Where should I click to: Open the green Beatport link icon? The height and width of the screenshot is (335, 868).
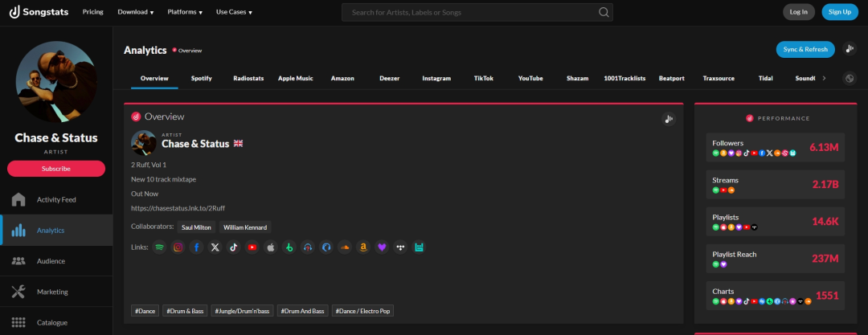[x=289, y=247]
